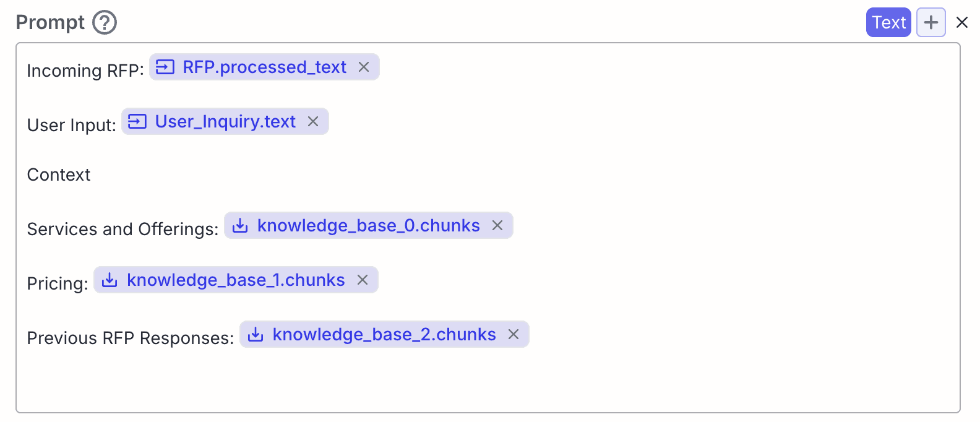The image size is (980, 422).
Task: Delete the knowledge_base_0.chunks chip
Action: pos(497,225)
